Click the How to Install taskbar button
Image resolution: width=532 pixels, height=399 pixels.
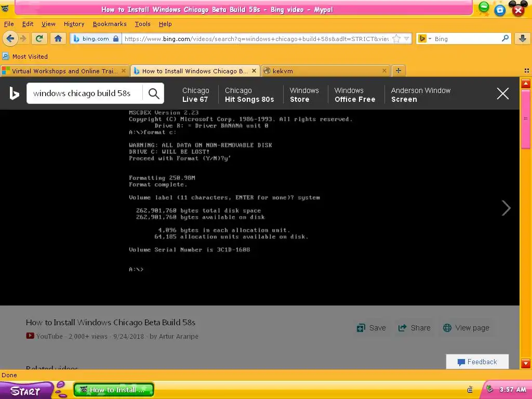114,390
